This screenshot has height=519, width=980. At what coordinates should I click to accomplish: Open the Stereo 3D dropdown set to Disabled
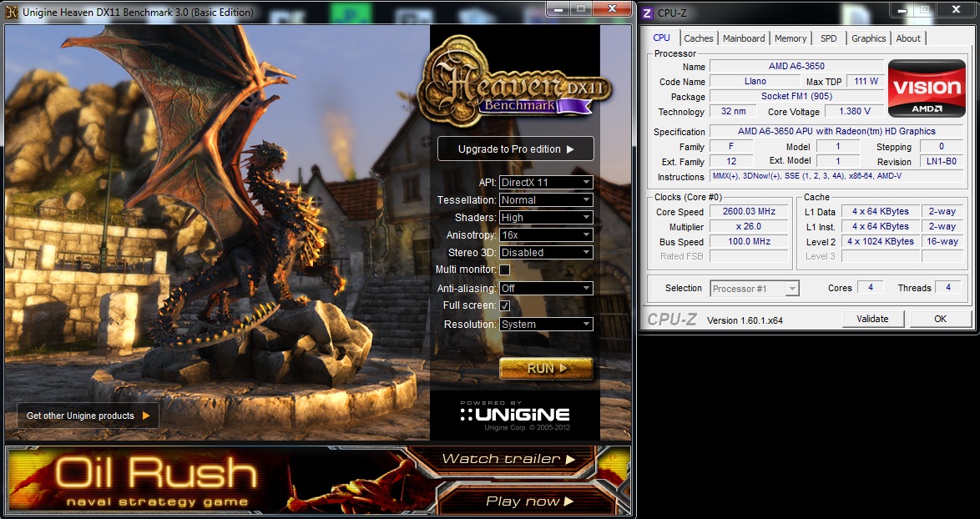click(546, 252)
